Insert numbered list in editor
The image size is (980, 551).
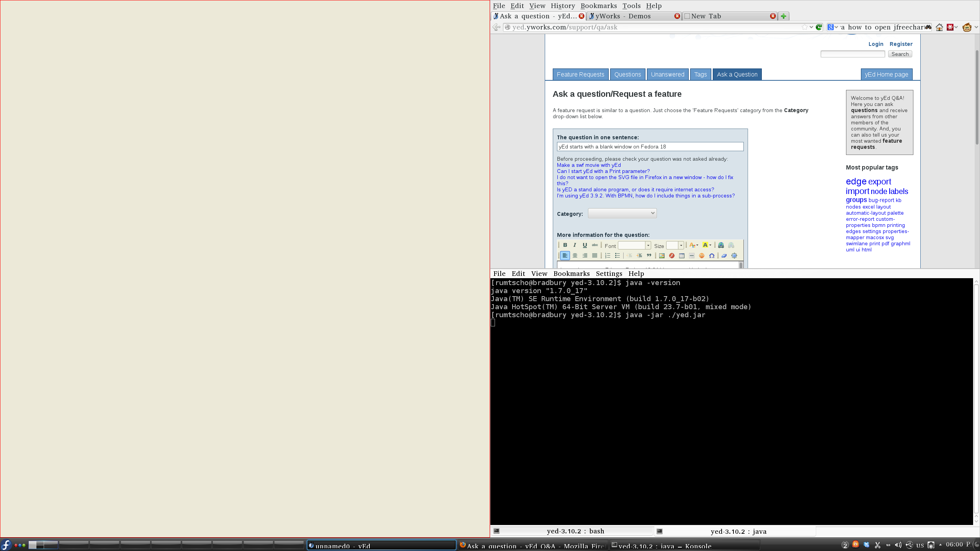click(x=608, y=256)
